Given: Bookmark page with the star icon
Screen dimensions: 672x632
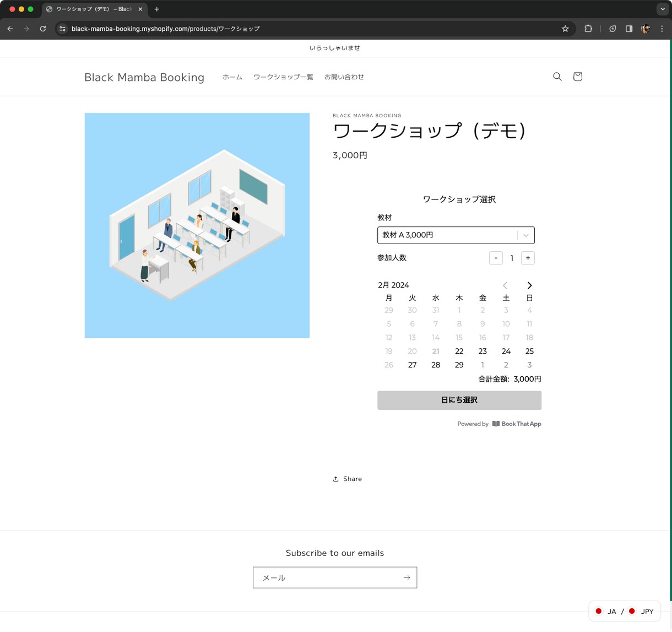Looking at the screenshot, I should click(565, 29).
